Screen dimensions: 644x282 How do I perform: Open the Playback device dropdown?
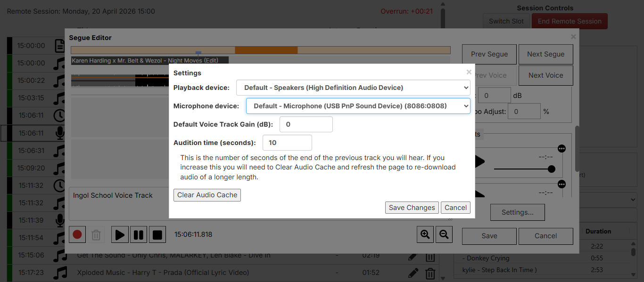353,88
